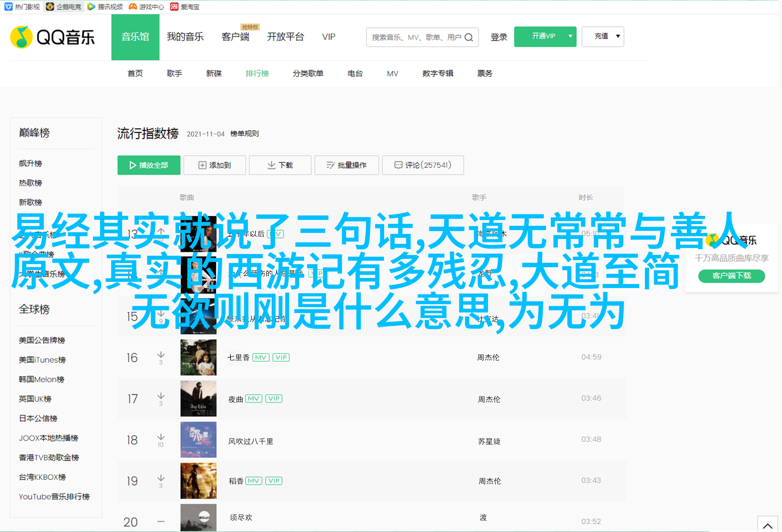Click the search magnifier icon
Screen dimensions: 782x532
(469, 37)
